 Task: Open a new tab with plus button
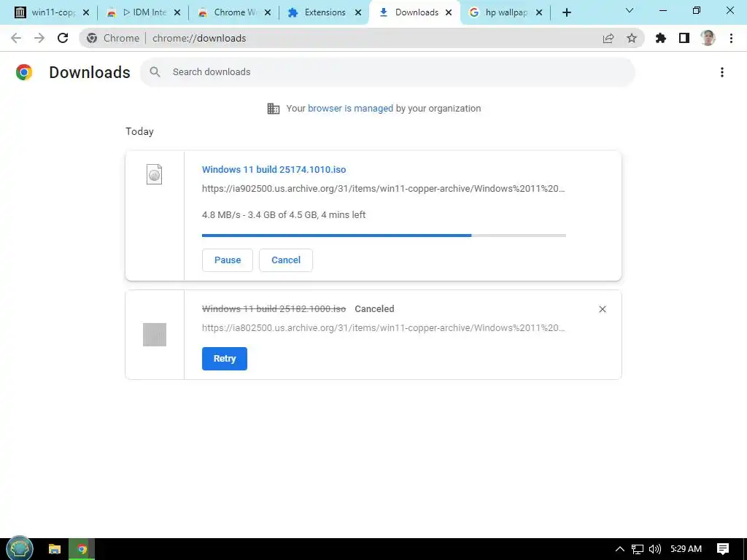566,13
